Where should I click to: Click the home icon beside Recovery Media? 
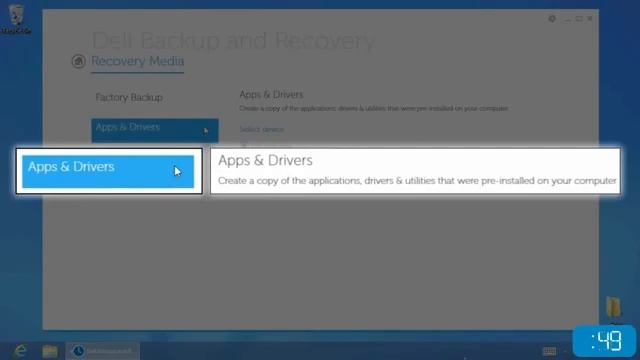78,62
